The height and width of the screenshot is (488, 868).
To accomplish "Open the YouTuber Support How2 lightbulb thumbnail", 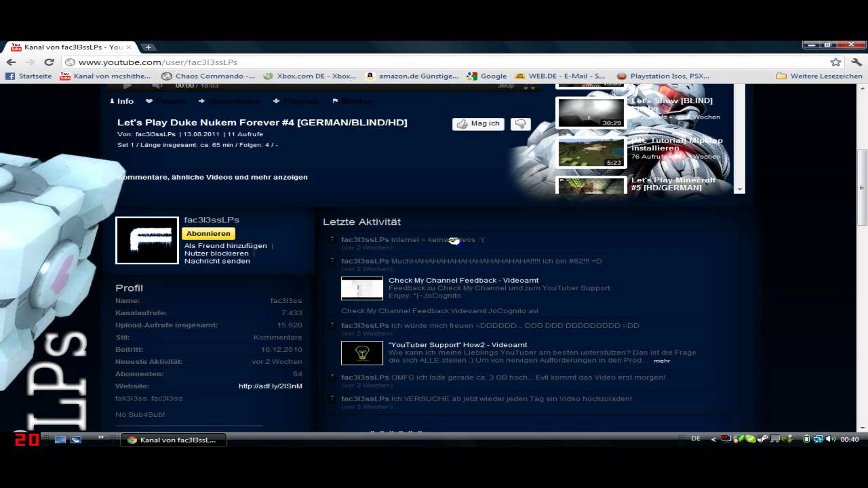I will tap(361, 352).
